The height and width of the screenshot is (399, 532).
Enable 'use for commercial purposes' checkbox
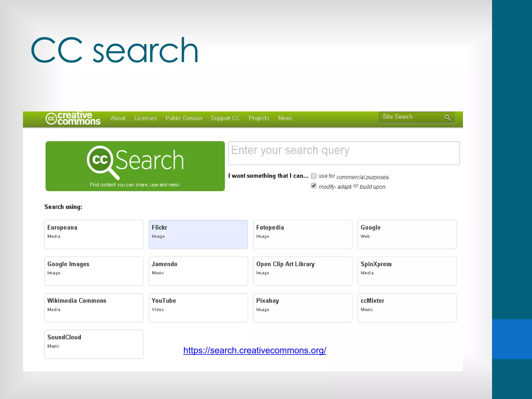click(x=314, y=176)
